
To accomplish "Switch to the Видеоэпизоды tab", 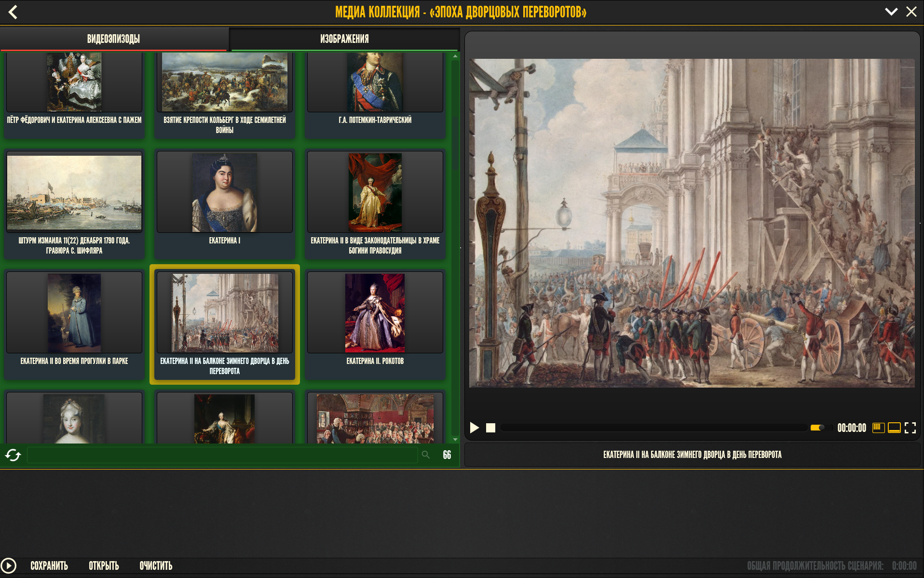I will tap(113, 39).
